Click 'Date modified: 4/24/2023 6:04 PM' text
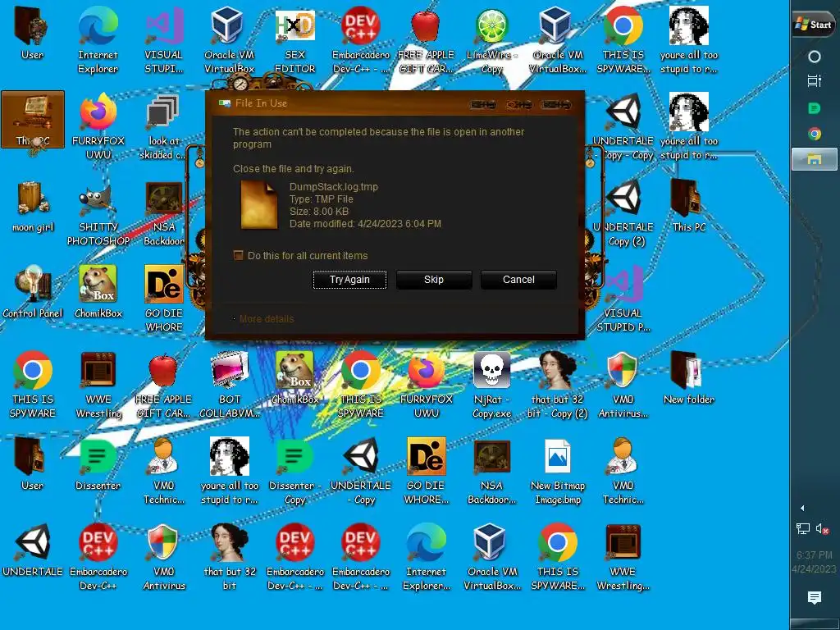Image resolution: width=840 pixels, height=630 pixels. pos(365,224)
